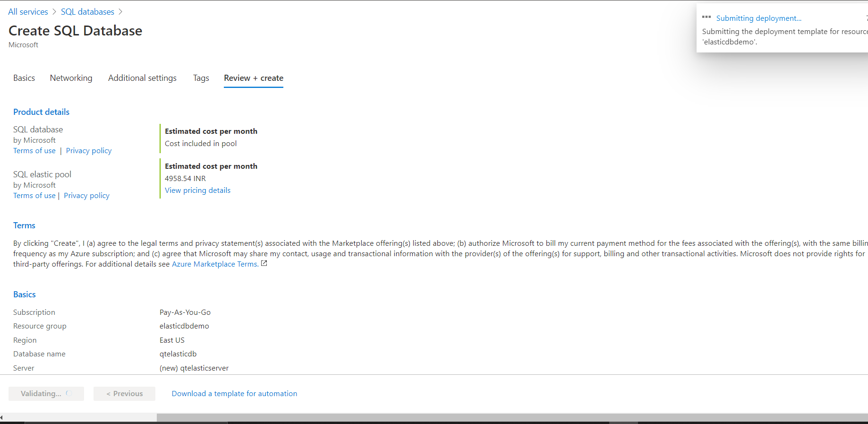The image size is (868, 424).
Task: Open SQL elastic pool Privacy policy
Action: click(86, 196)
